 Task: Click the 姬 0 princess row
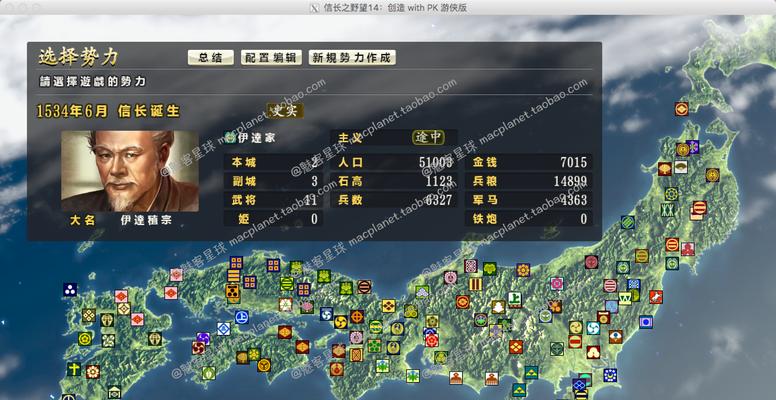pyautogui.click(x=274, y=218)
